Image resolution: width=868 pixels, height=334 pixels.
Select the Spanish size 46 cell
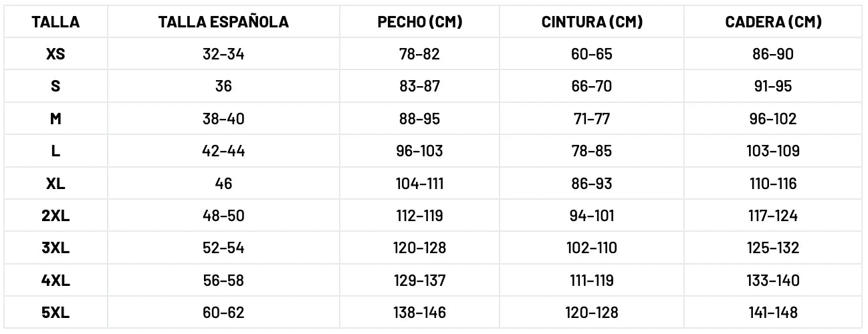pos(223,184)
